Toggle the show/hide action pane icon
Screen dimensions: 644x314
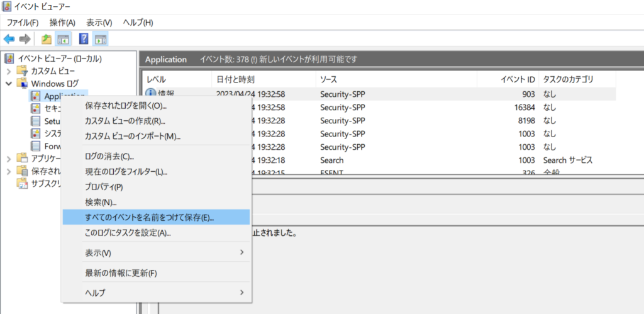pos(100,39)
